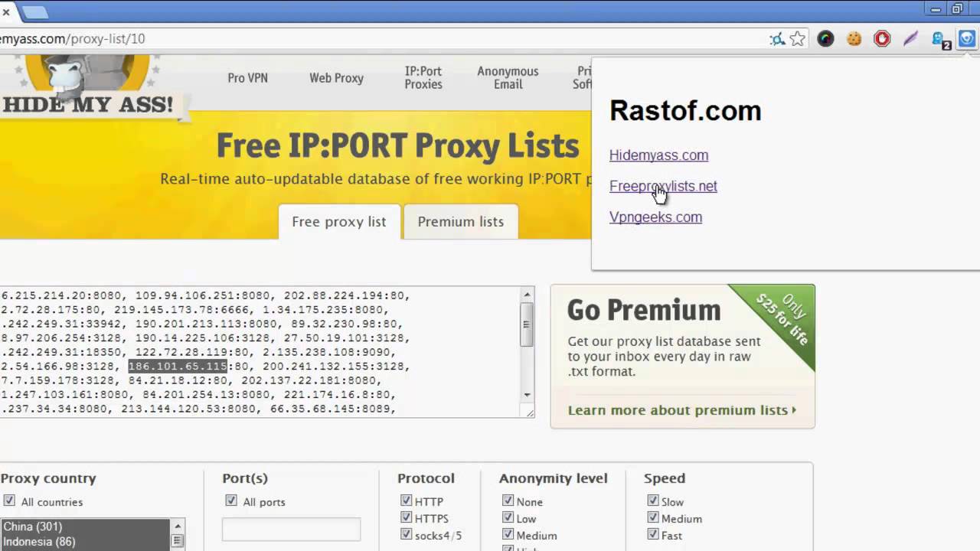
Task: Click the Rastof.com popup heading
Action: (x=685, y=111)
